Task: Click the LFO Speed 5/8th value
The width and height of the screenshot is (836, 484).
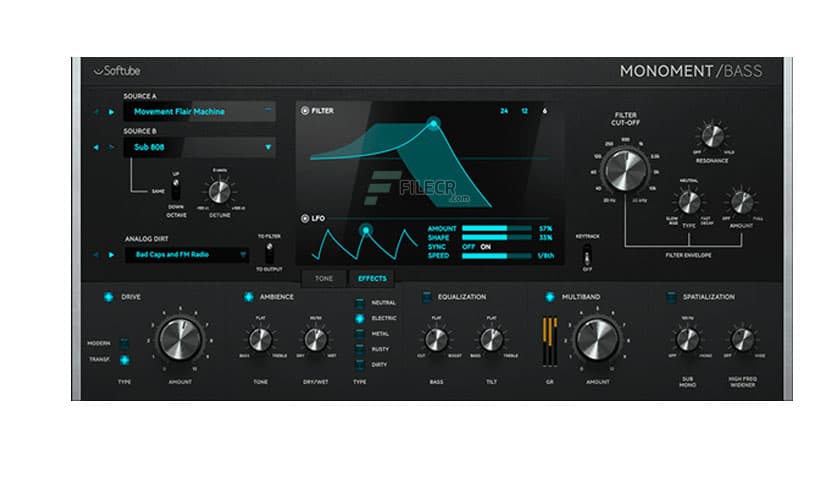Action: [x=546, y=256]
